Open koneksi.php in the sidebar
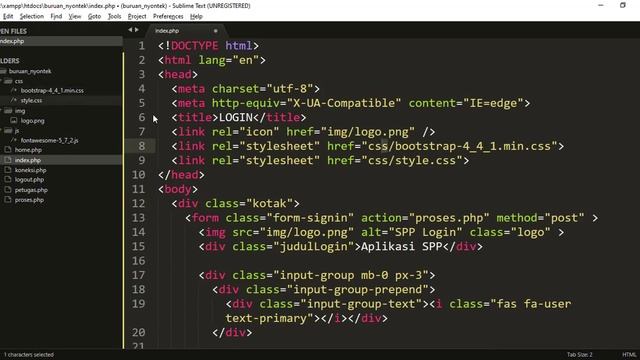 [31, 170]
